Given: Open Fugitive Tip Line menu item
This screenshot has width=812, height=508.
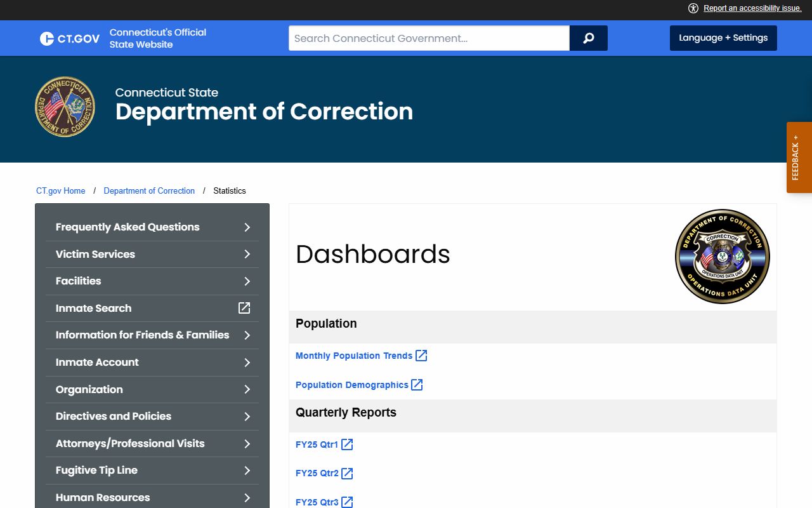Looking at the screenshot, I should [x=152, y=471].
